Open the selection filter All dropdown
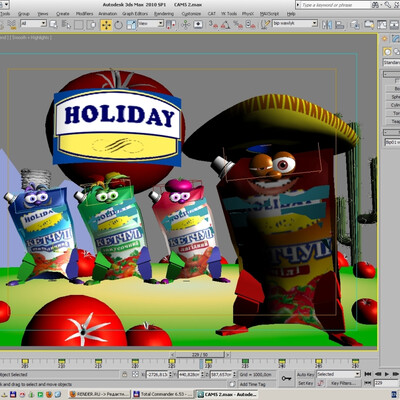 click(33, 23)
